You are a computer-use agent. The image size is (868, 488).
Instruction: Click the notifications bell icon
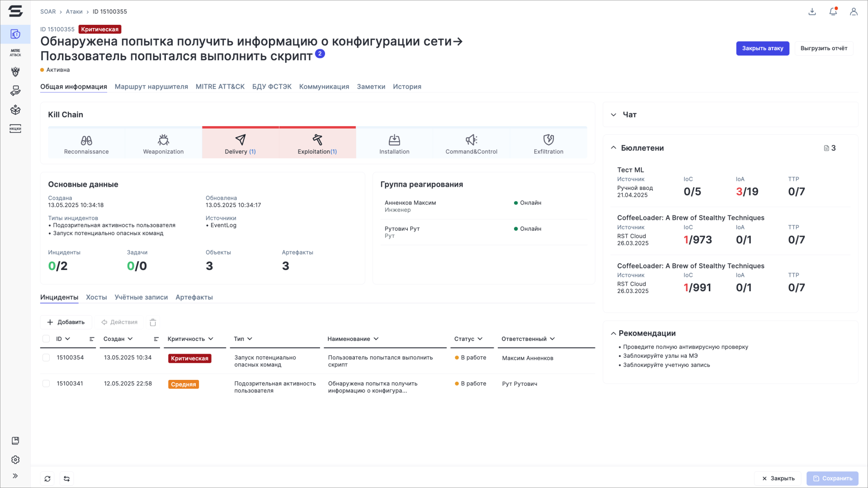[833, 12]
